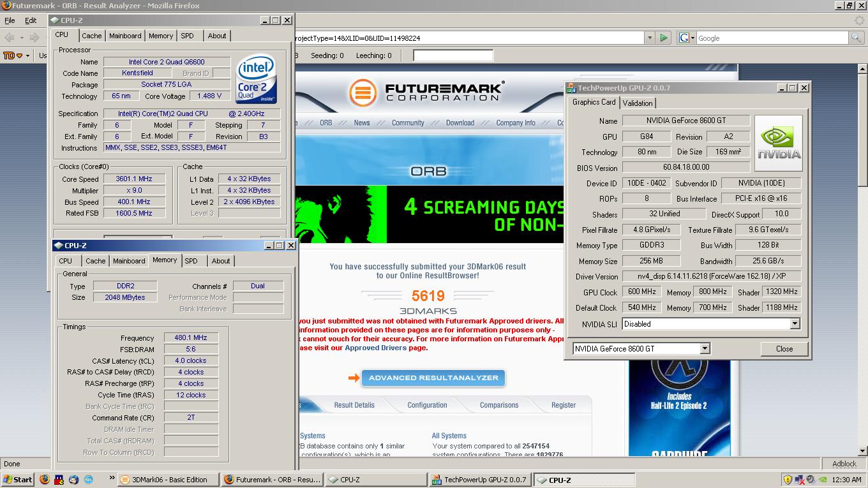Open the Comparisons tab on the page
The image size is (868, 488).
point(499,405)
